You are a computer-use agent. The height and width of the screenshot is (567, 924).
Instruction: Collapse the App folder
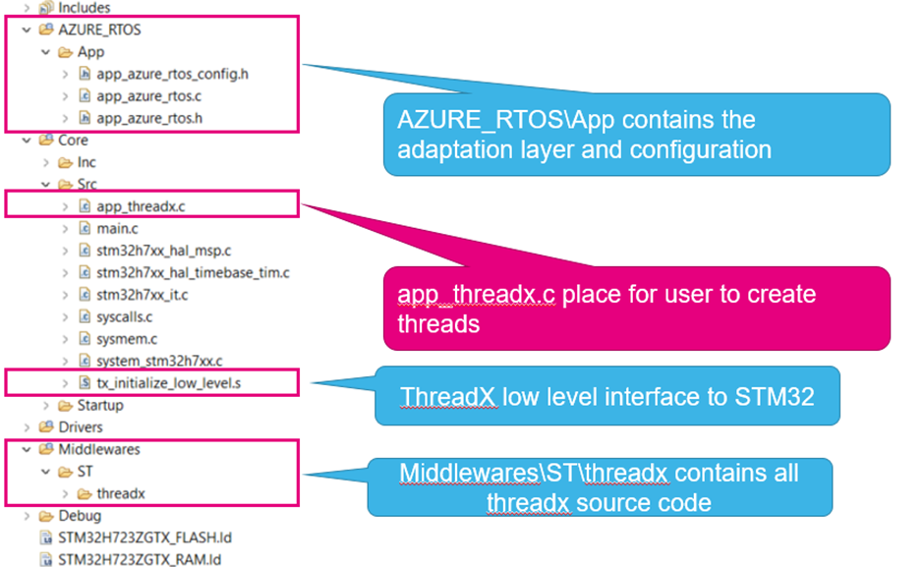pyautogui.click(x=46, y=52)
